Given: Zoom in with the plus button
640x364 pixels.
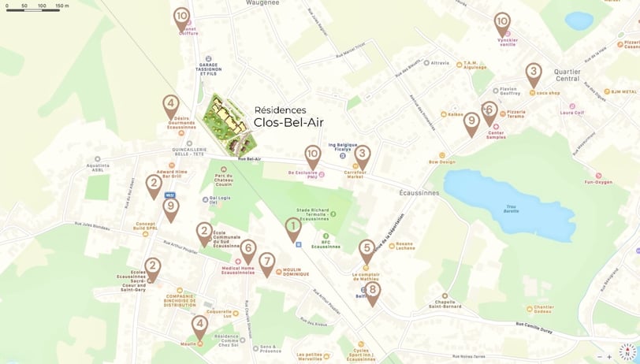Looking at the screenshot, I should (x=609, y=357).
